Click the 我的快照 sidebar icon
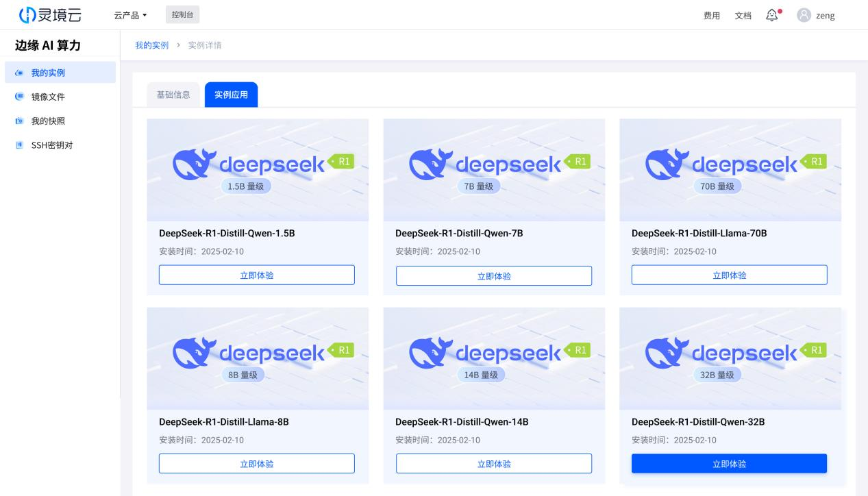The height and width of the screenshot is (496, 868). (19, 121)
